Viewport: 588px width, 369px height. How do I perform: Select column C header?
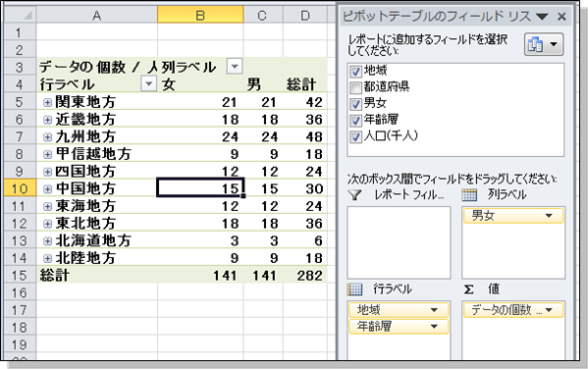[x=263, y=15]
